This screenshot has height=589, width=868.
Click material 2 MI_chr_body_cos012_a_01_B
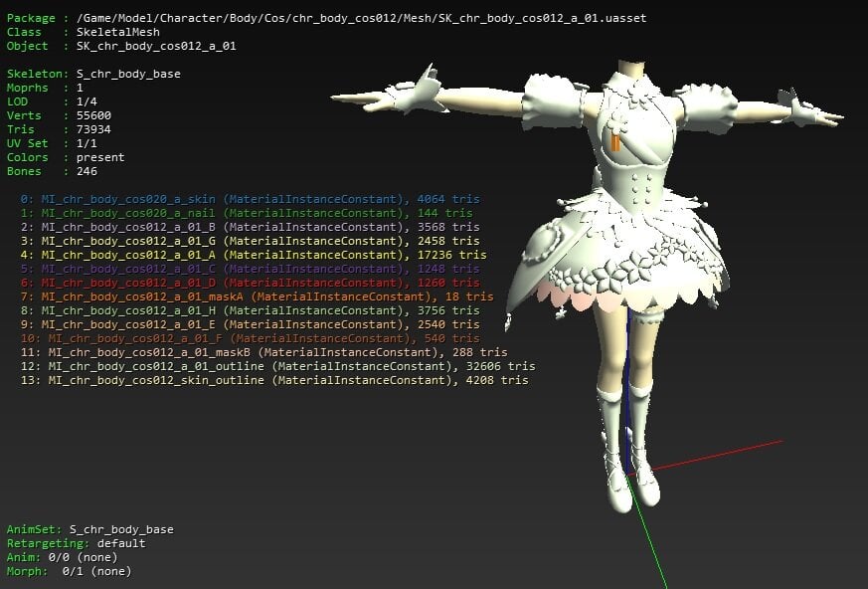pos(251,227)
